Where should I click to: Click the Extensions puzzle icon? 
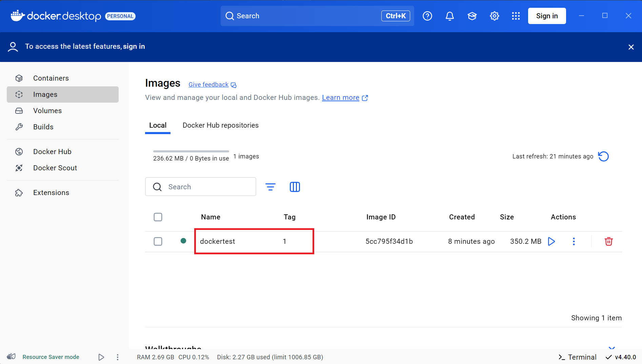click(x=19, y=193)
